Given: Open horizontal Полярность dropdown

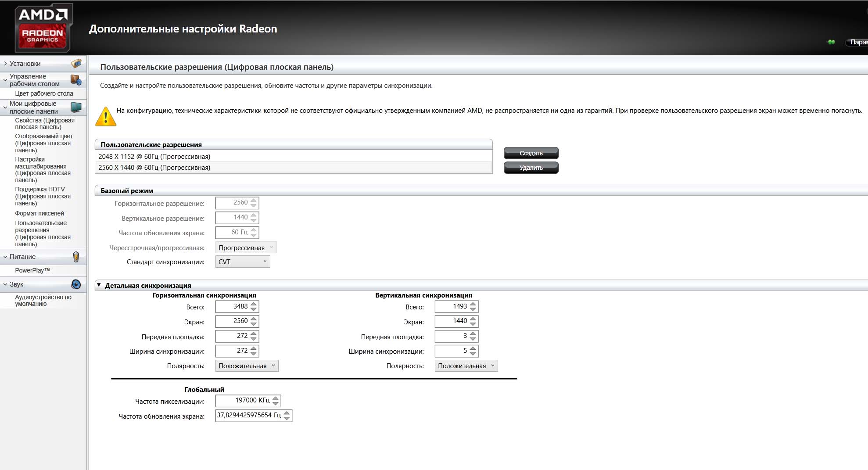Looking at the screenshot, I should tap(247, 366).
